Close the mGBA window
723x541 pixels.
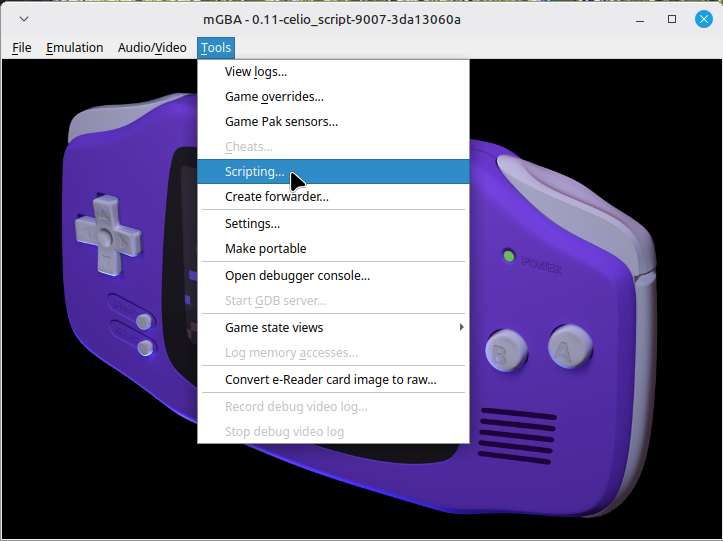pyautogui.click(x=704, y=19)
